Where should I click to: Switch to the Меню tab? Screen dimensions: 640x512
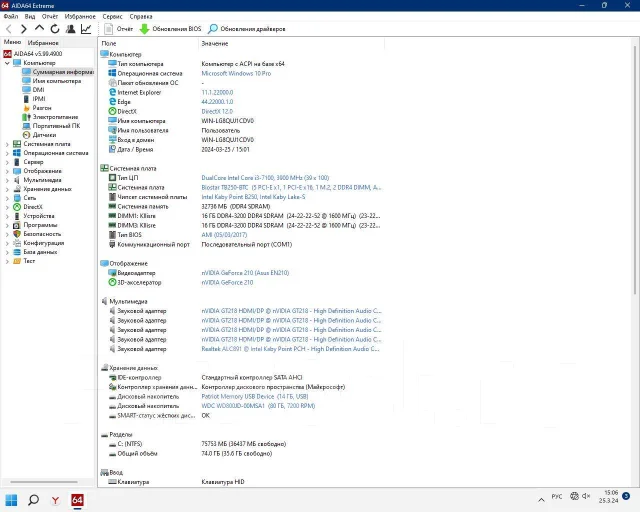click(x=12, y=42)
